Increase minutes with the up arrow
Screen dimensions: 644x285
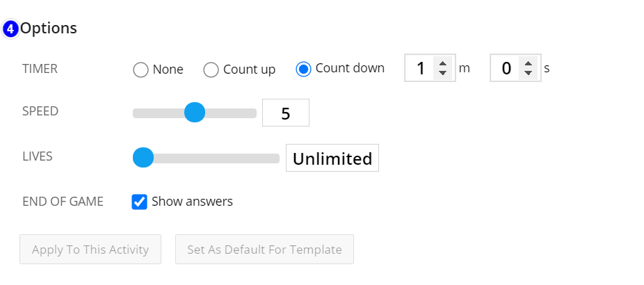click(x=442, y=64)
